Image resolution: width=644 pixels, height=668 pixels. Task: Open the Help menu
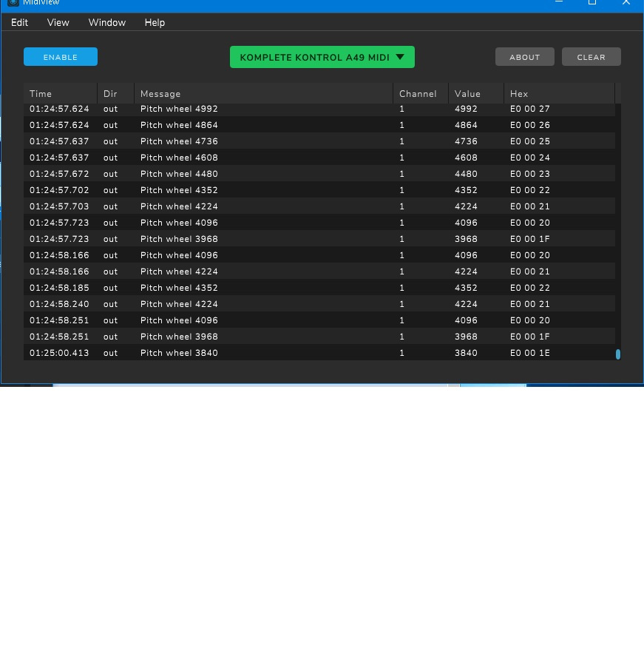click(155, 23)
